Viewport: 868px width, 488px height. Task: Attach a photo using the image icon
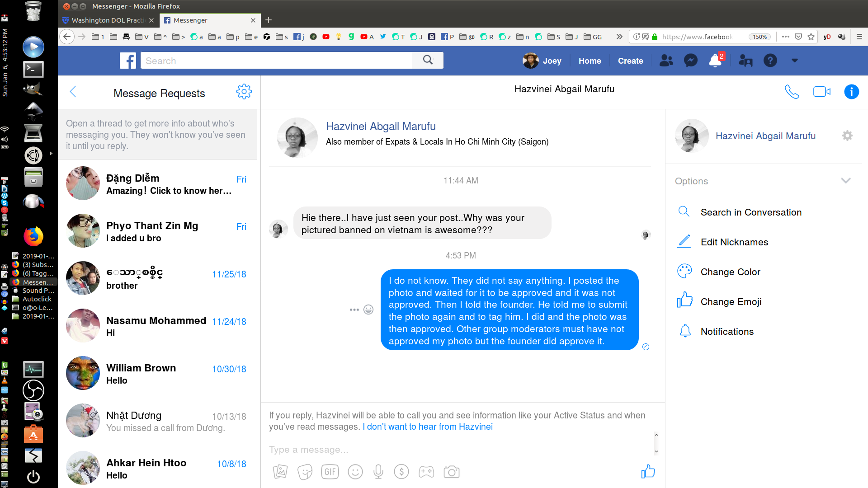click(280, 471)
